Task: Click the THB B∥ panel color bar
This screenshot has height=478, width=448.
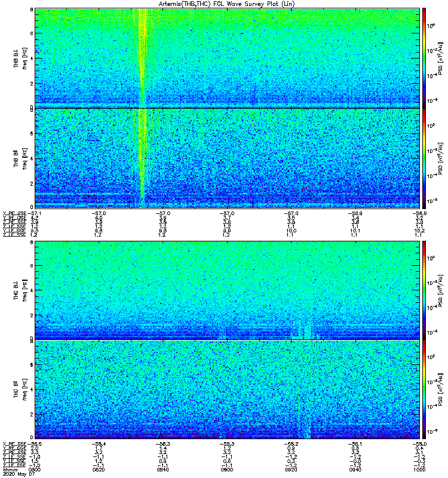Action: [424, 158]
